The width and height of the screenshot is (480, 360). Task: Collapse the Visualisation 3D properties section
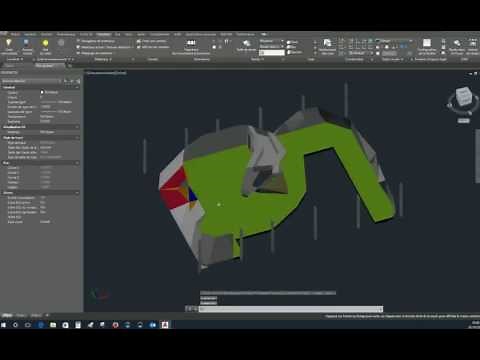tap(77, 127)
